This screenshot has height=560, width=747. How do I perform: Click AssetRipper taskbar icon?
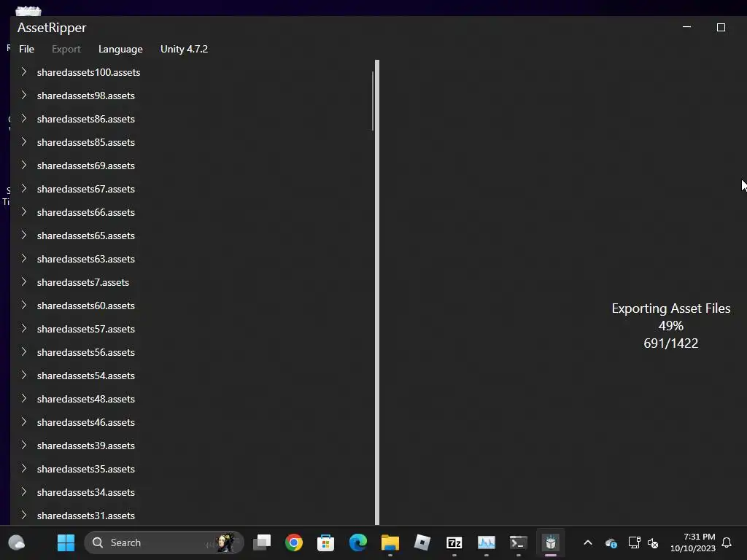tap(551, 542)
